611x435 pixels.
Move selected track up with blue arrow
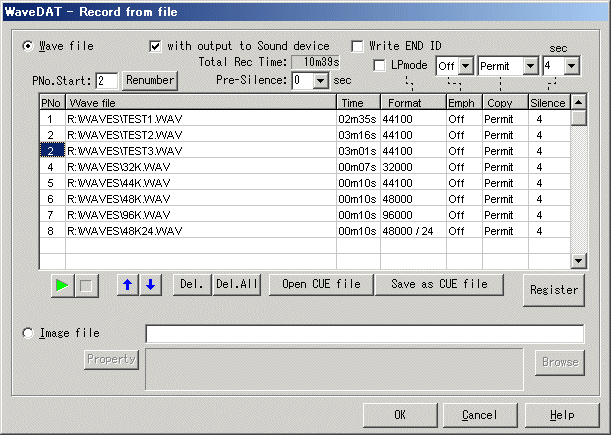(128, 285)
